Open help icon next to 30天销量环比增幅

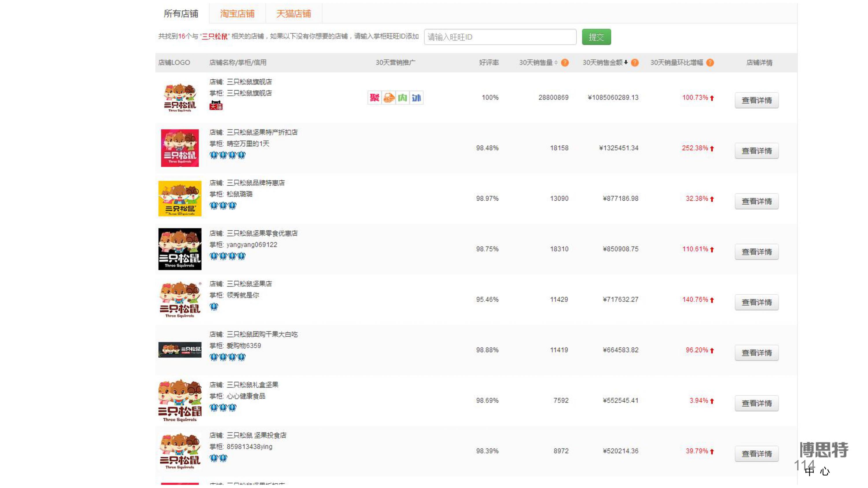coord(710,63)
